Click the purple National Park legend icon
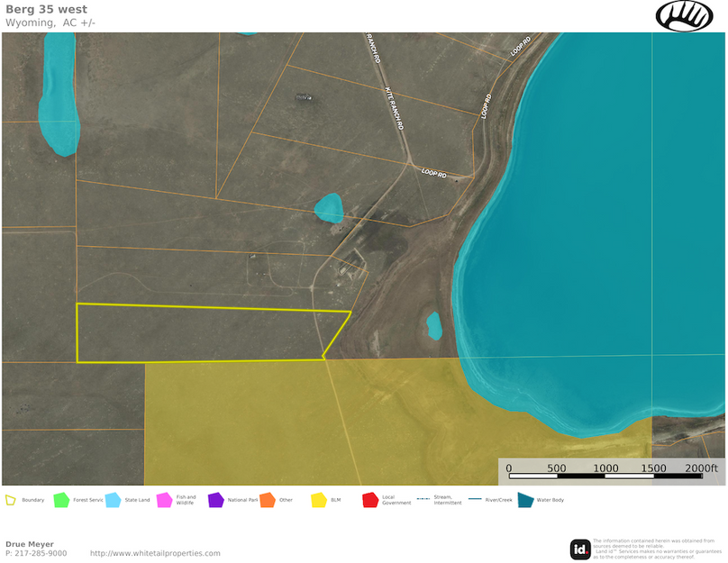Screen dimensions: 728x563 (x=215, y=500)
